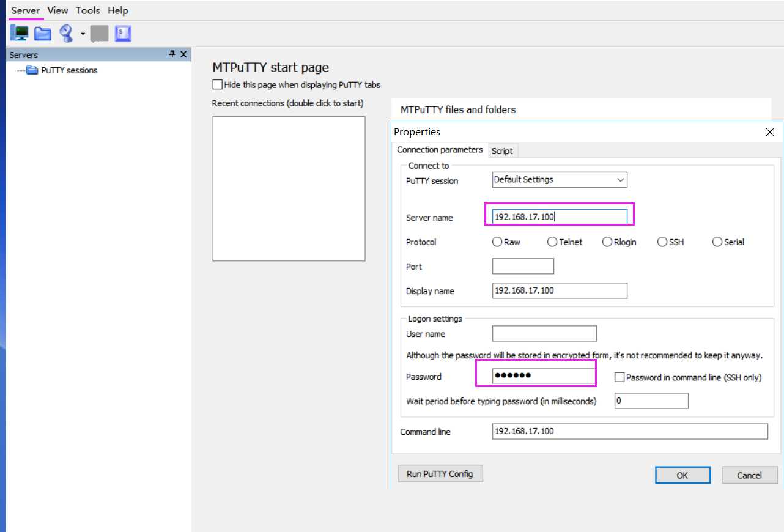Image resolution: width=784 pixels, height=532 pixels.
Task: Choose the Telnet protocol option
Action: pos(552,242)
